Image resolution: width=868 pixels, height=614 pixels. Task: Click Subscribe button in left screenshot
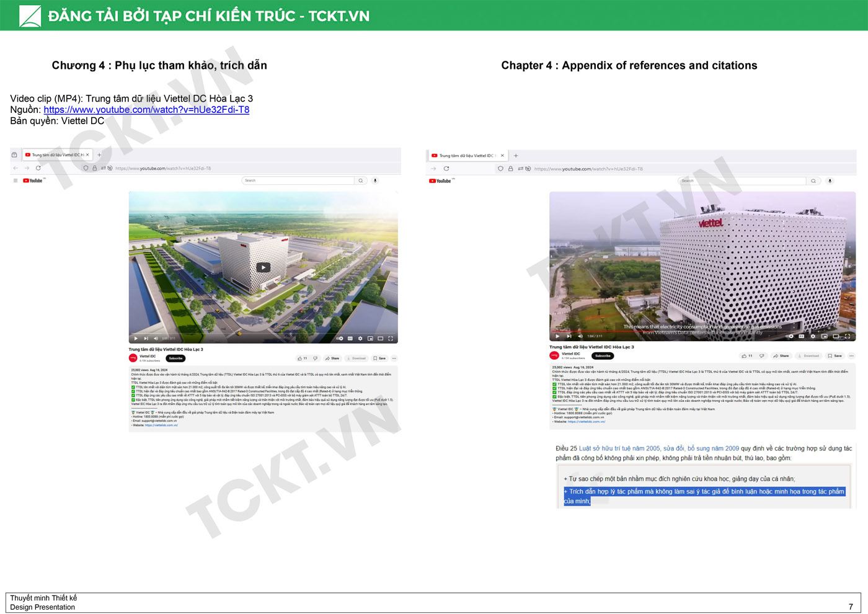coord(176,358)
